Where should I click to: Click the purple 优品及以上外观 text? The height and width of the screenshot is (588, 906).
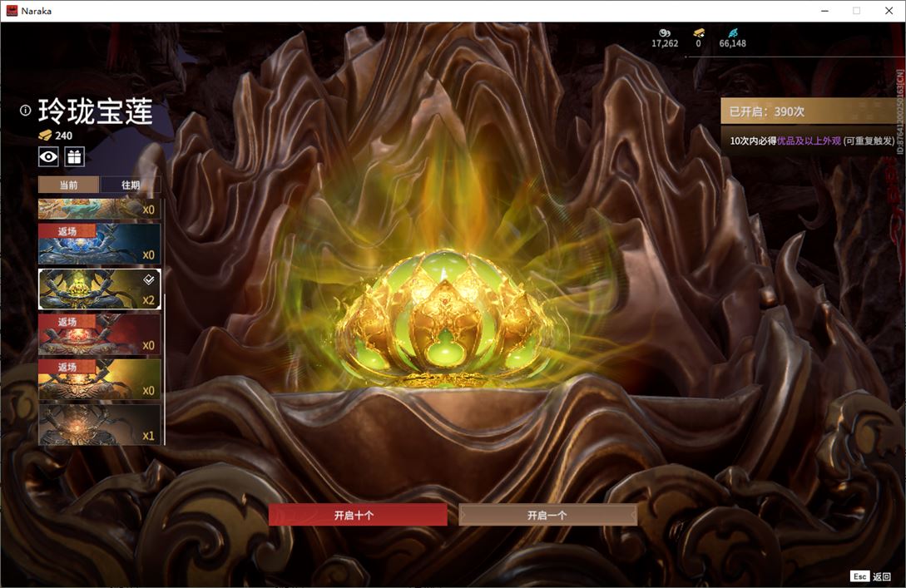(x=809, y=141)
